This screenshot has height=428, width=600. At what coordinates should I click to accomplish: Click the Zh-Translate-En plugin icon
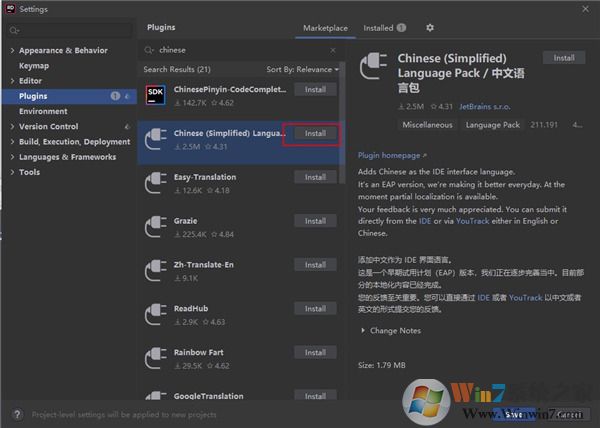(x=155, y=270)
